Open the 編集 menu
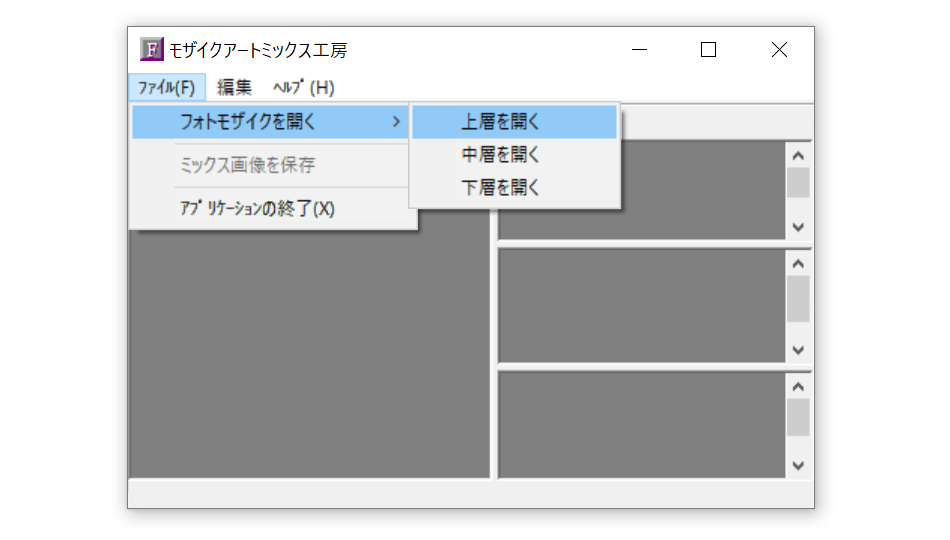The width and height of the screenshot is (950, 540). pos(234,87)
